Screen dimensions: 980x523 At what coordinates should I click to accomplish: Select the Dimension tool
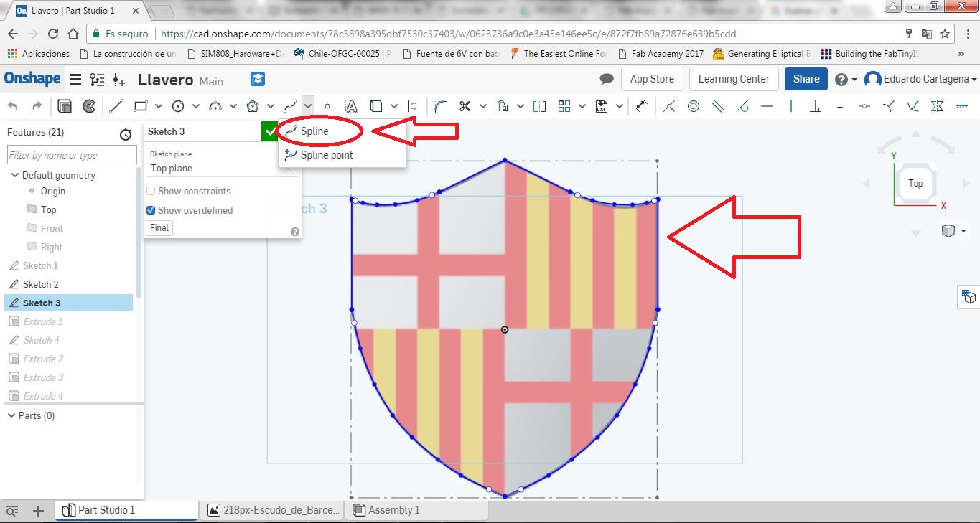coord(641,106)
